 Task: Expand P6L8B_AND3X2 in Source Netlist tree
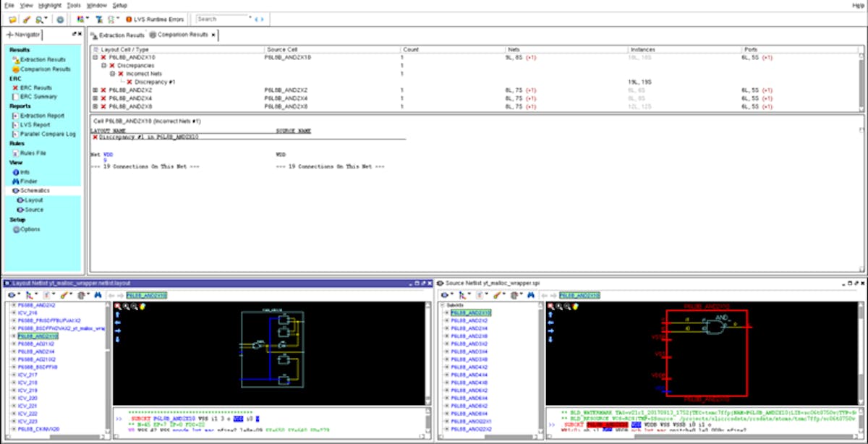[447, 343]
